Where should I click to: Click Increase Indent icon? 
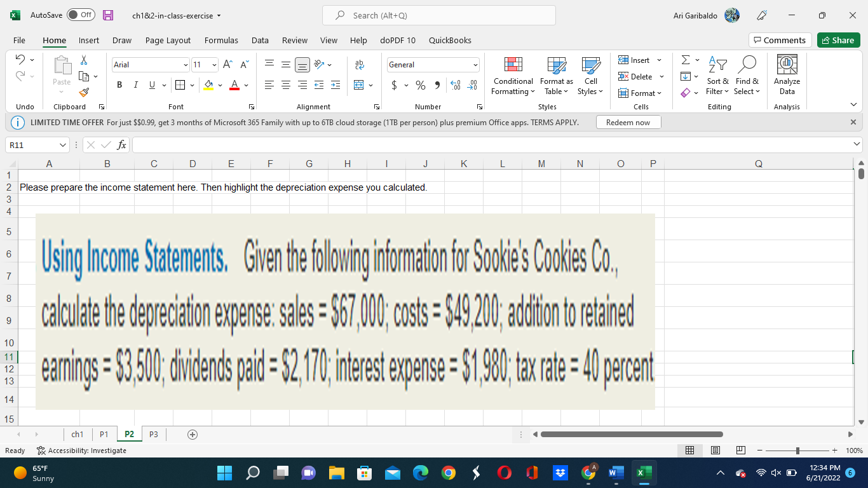pyautogui.click(x=336, y=85)
